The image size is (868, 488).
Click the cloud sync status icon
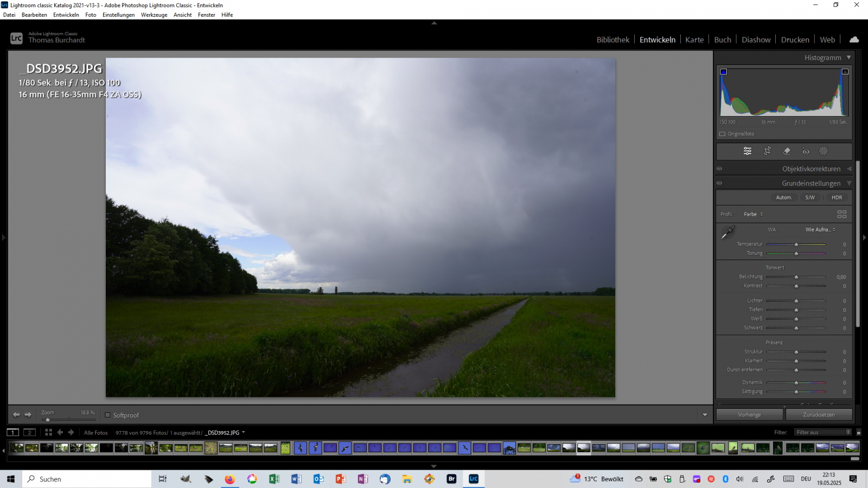coord(854,40)
